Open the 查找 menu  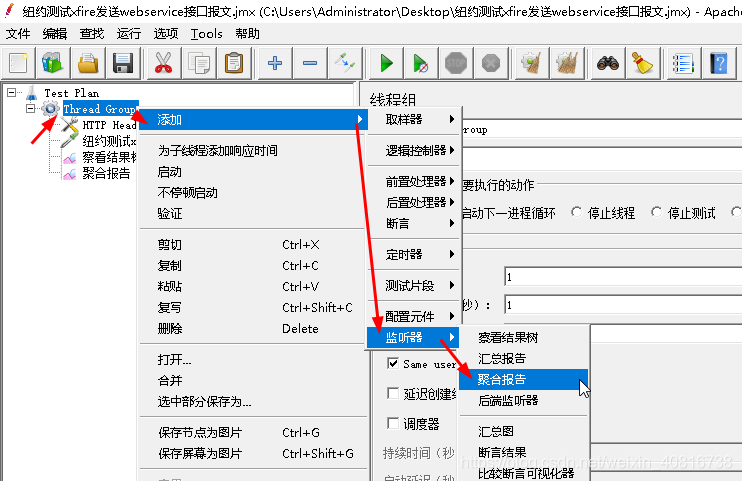(92, 34)
